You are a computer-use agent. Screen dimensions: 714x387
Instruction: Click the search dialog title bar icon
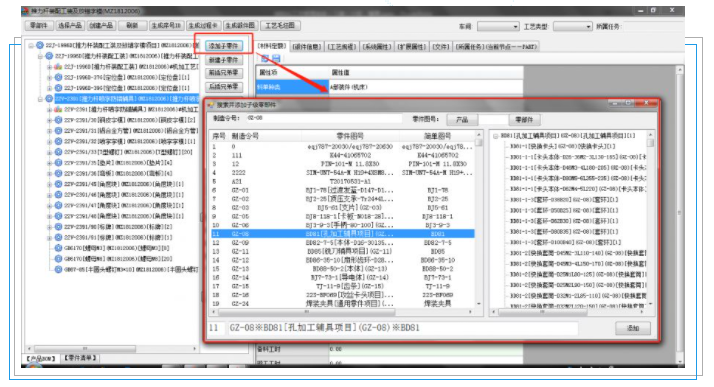211,105
